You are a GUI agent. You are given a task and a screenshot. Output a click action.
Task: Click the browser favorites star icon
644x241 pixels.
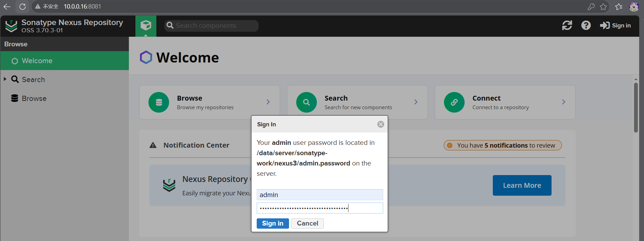[603, 7]
